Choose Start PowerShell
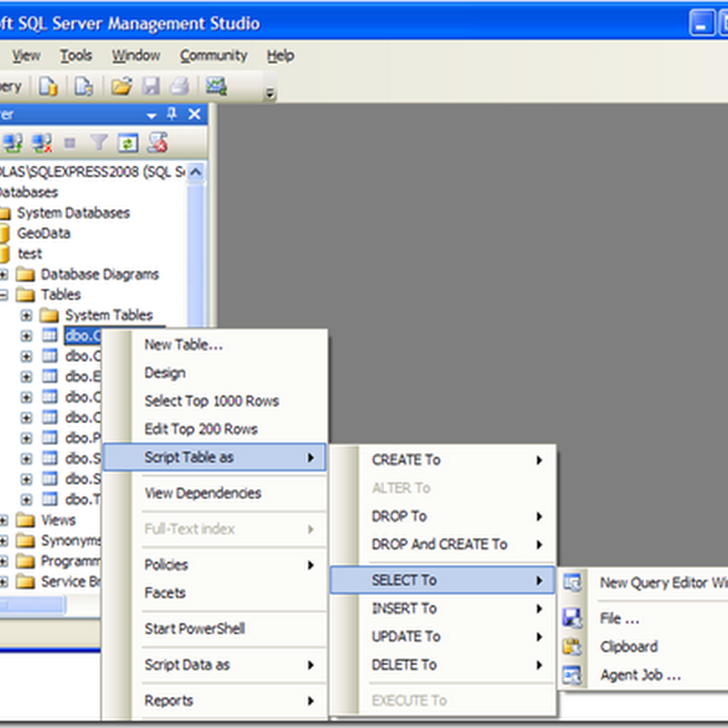 pyautogui.click(x=195, y=629)
